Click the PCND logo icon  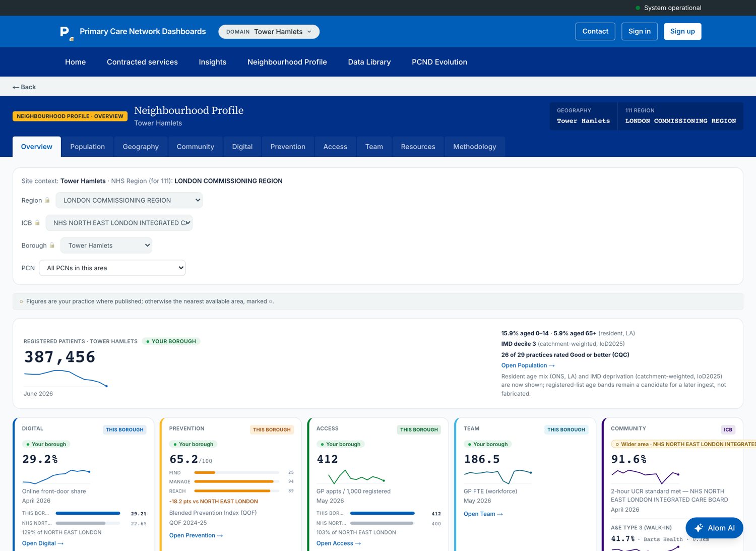point(67,32)
